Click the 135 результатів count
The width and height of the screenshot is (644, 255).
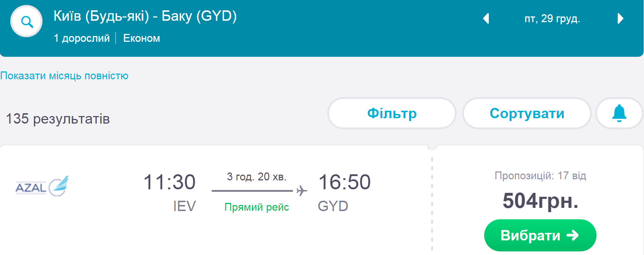click(x=58, y=119)
